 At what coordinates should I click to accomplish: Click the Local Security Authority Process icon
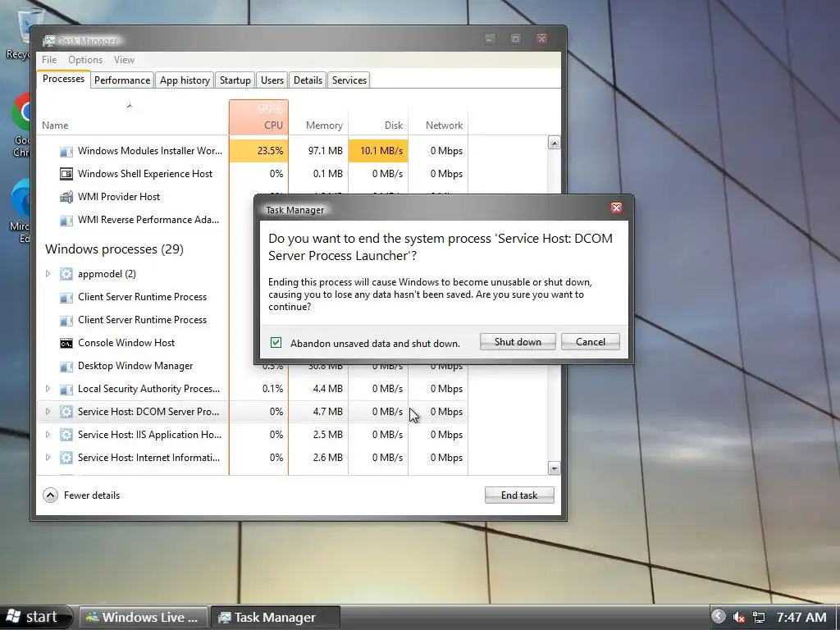pyautogui.click(x=66, y=390)
